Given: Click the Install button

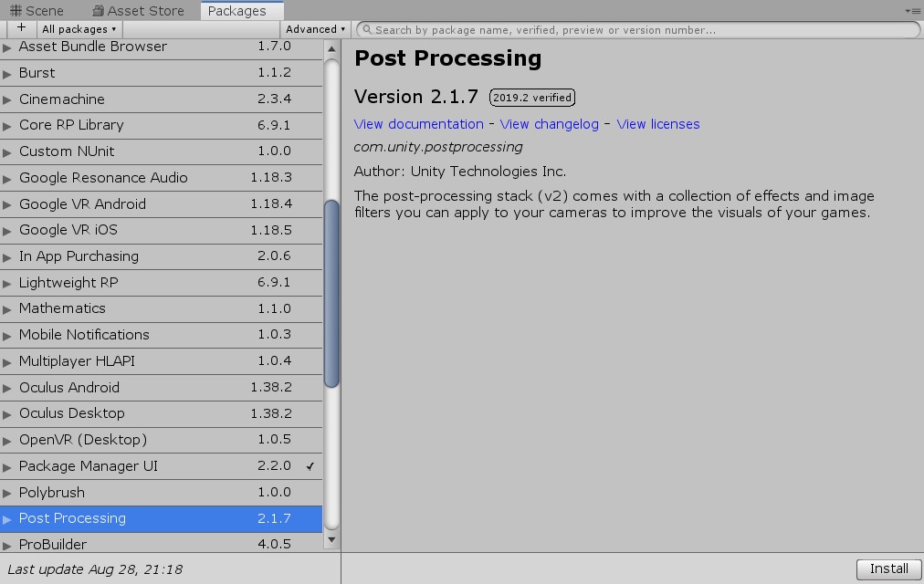Looking at the screenshot, I should coord(888,568).
